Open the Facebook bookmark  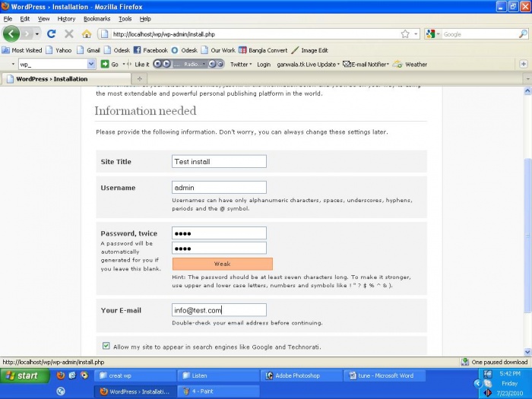point(150,50)
